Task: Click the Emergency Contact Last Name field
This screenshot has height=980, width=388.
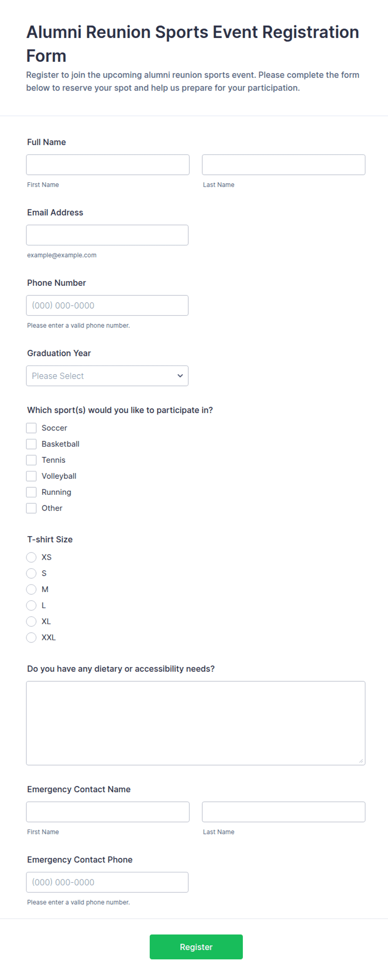Action: click(283, 812)
